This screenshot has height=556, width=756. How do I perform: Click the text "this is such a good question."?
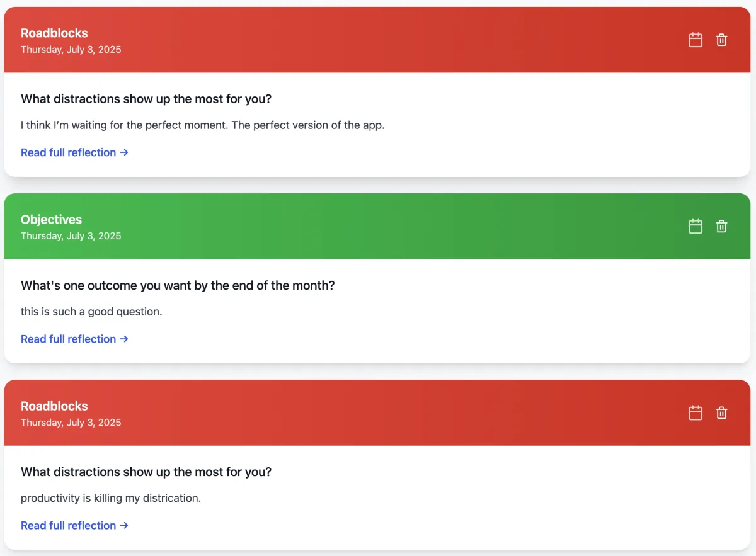[91, 312]
